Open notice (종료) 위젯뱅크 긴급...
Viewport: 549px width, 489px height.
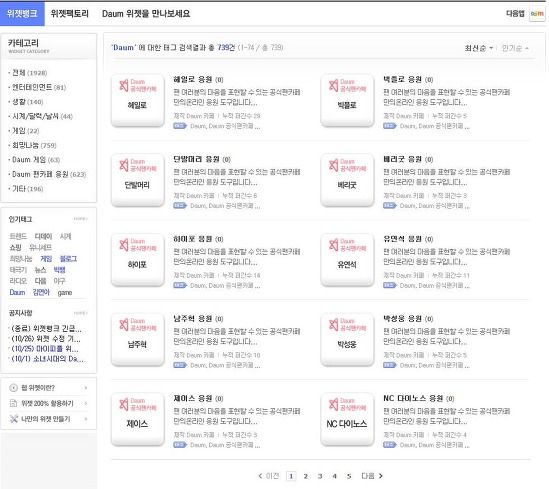coord(46,329)
